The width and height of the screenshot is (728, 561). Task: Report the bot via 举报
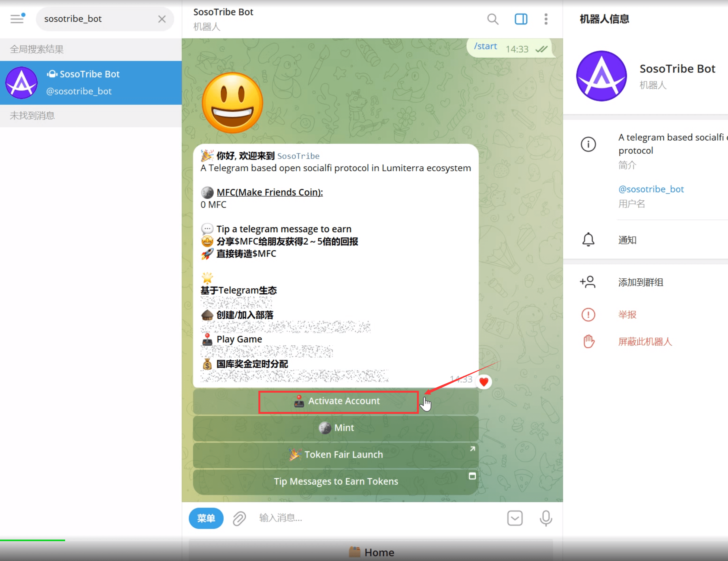[627, 314]
